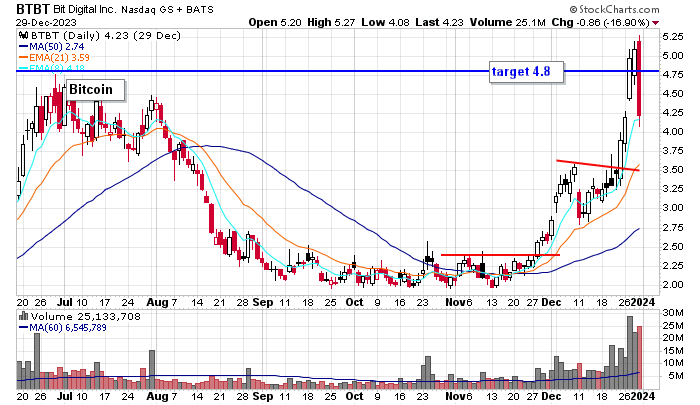Select the Low 4.08 quote value
The width and height of the screenshot is (700, 405).
[385, 22]
